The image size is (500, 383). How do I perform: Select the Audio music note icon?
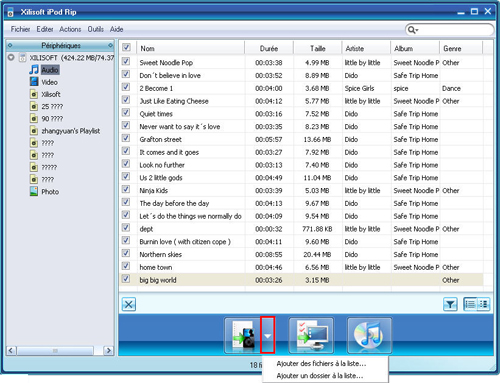34,70
